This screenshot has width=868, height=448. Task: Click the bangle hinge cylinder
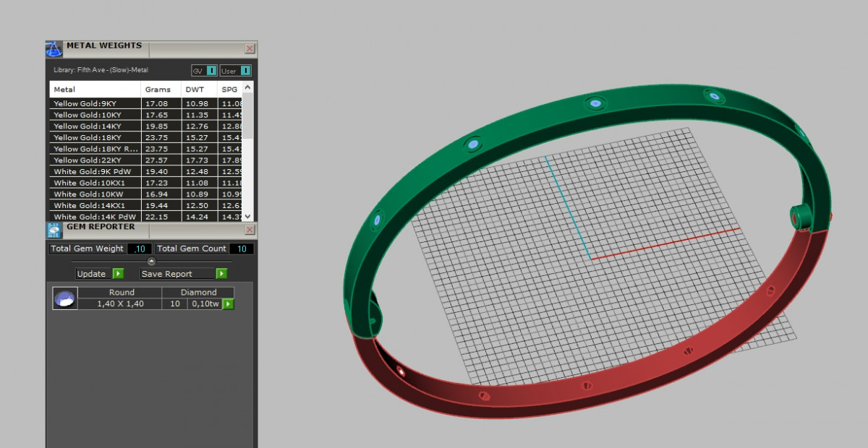click(801, 215)
